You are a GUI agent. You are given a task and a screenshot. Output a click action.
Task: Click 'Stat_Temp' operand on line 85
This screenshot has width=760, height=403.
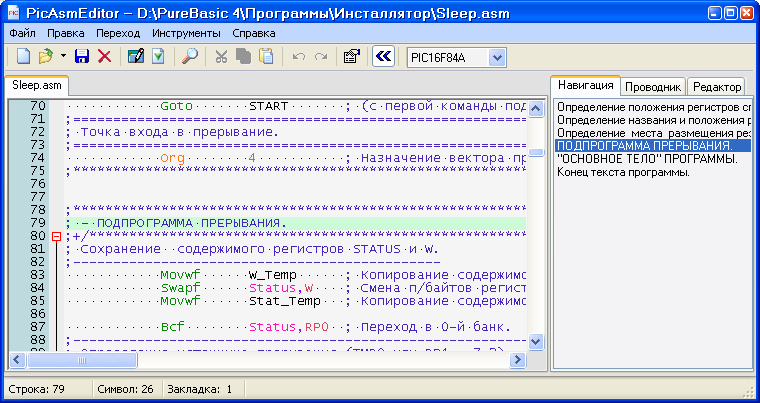pyautogui.click(x=285, y=301)
